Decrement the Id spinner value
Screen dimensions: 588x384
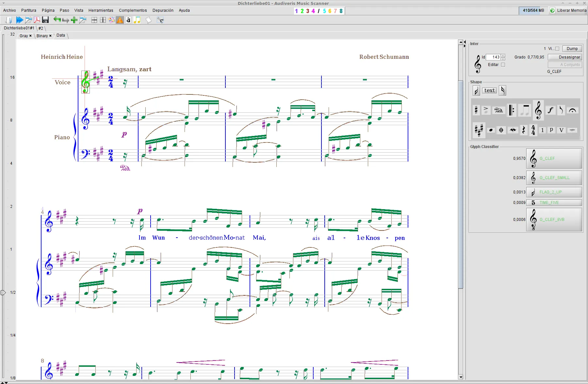[503, 59]
